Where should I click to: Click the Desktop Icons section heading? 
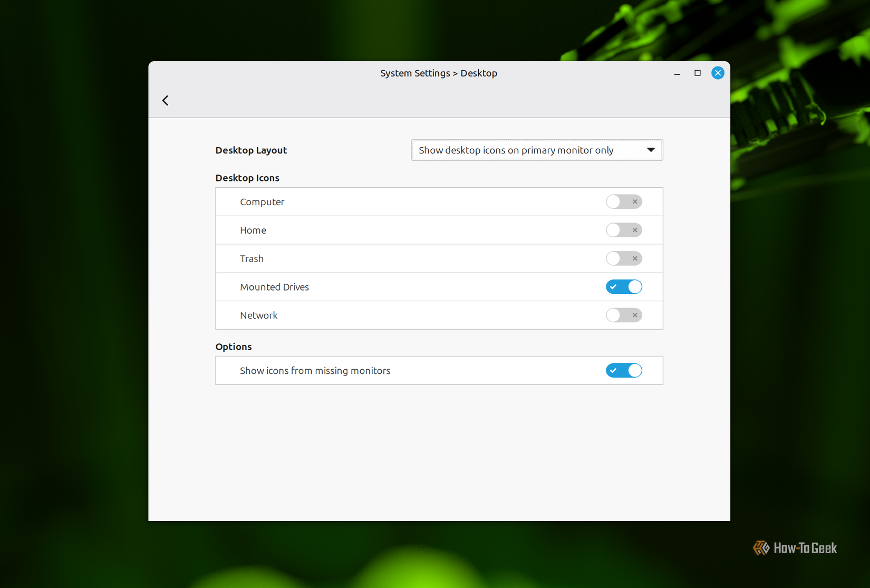[247, 178]
